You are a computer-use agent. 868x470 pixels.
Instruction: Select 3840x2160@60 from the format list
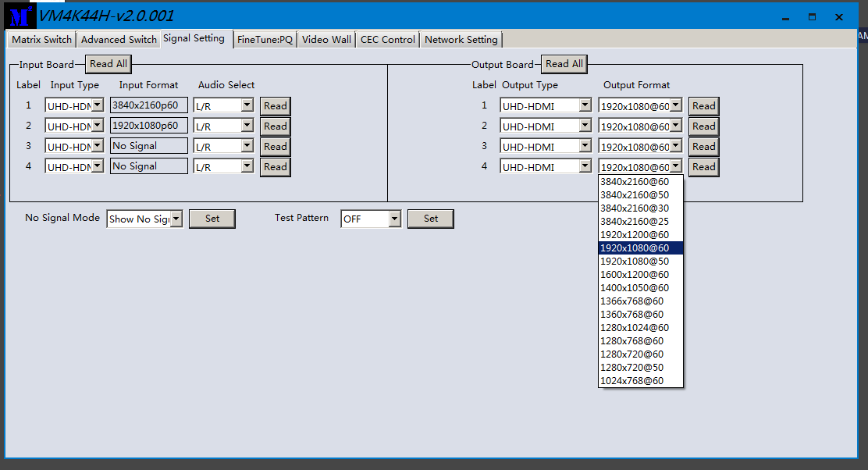635,182
